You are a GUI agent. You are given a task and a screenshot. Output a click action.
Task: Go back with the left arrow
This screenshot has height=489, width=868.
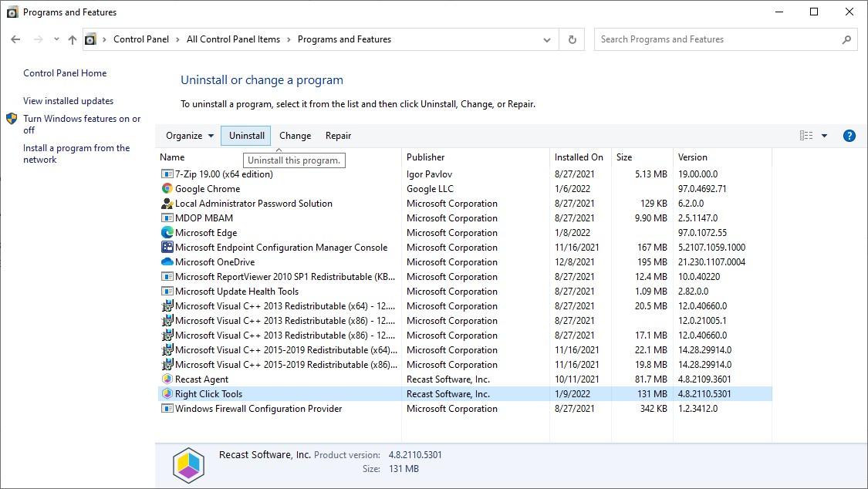pos(15,39)
